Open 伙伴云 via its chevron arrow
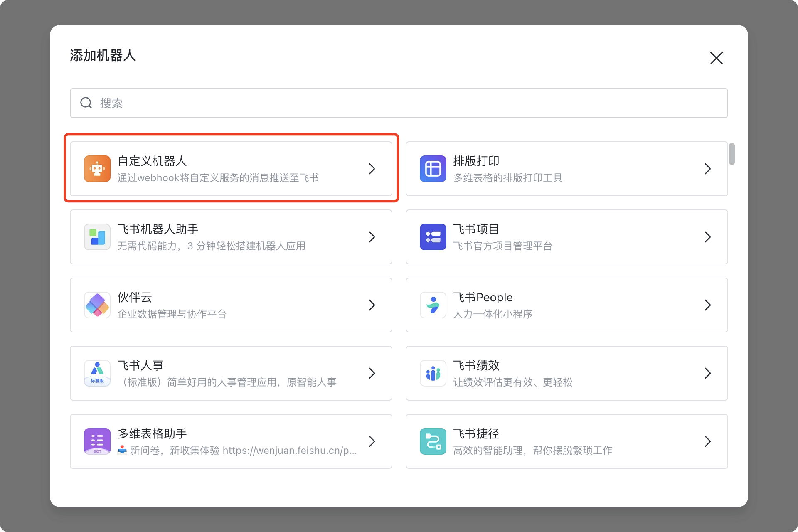 pos(372,305)
